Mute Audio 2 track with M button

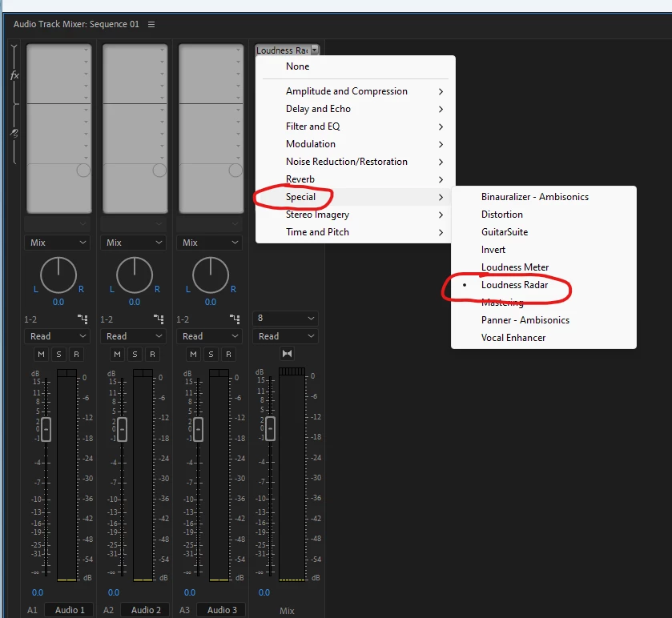[x=118, y=354]
